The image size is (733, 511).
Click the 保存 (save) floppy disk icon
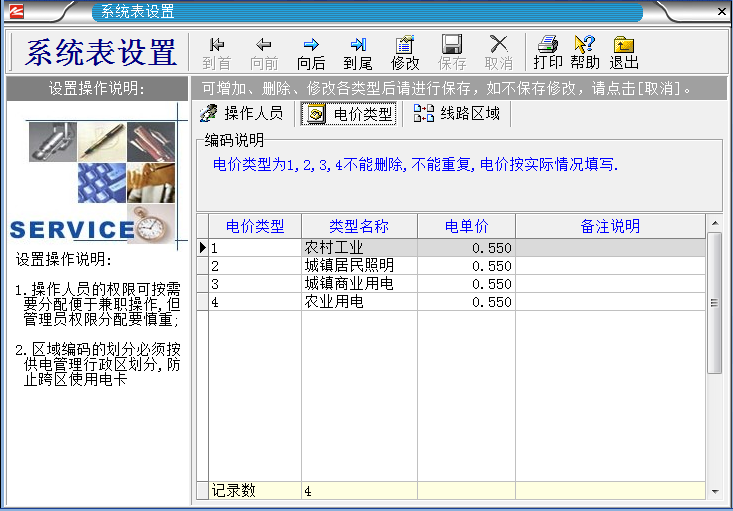pyautogui.click(x=452, y=52)
